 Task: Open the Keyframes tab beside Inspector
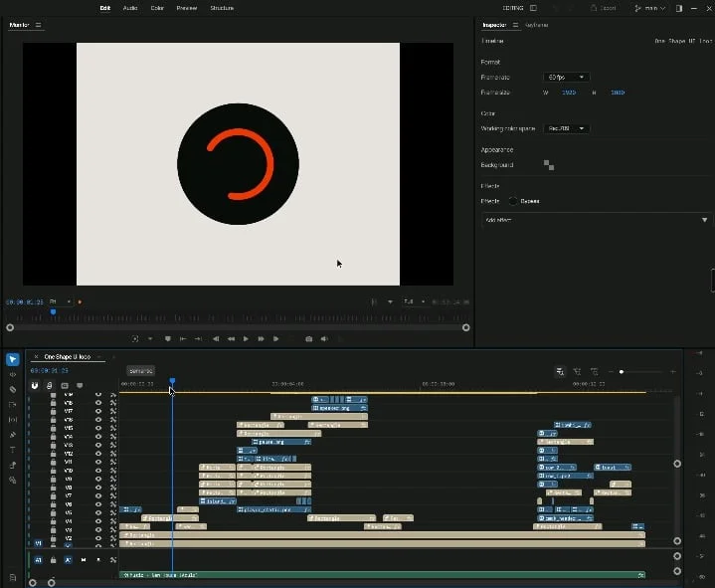pos(537,25)
